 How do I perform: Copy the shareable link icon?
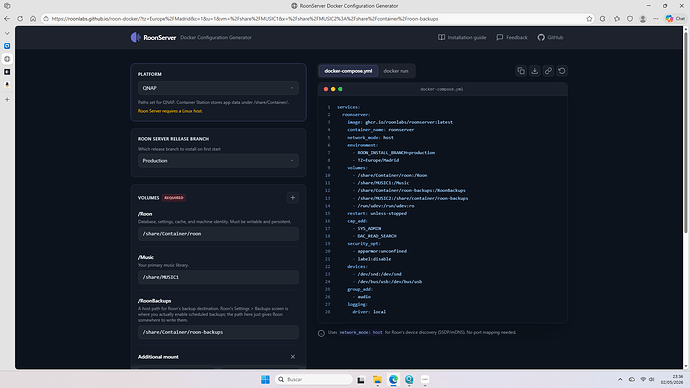(x=548, y=71)
